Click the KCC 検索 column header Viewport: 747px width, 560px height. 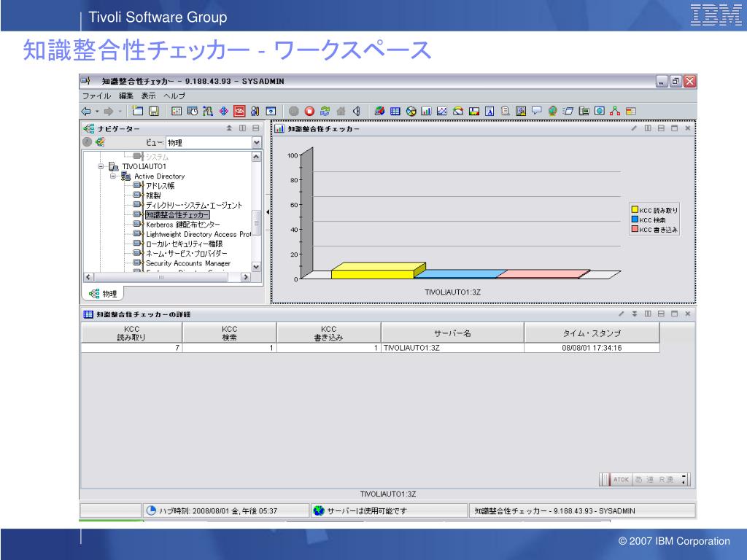click(229, 332)
